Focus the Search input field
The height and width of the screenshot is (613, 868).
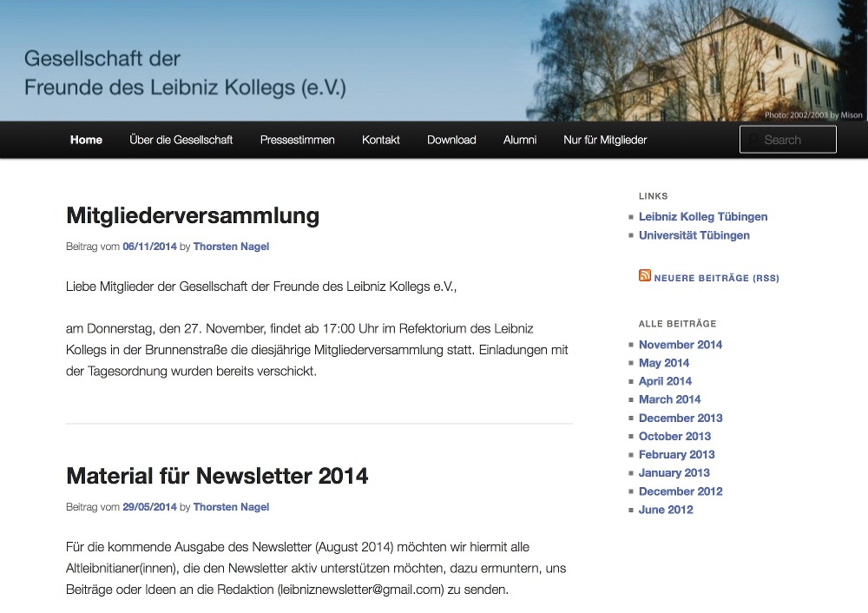pos(788,140)
